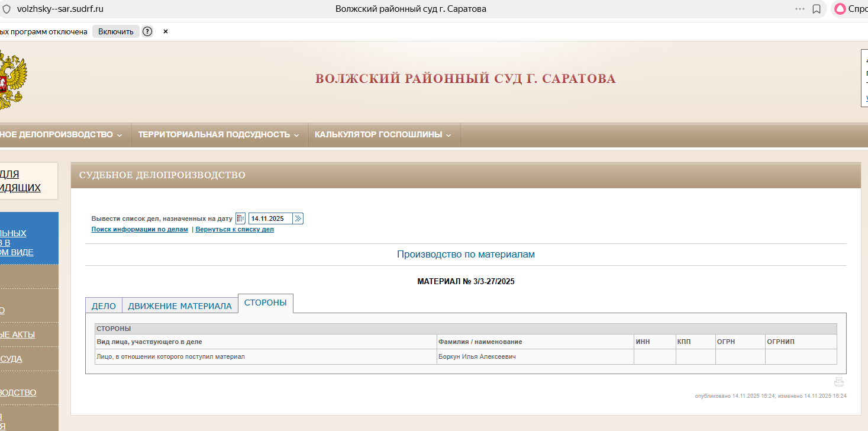The height and width of the screenshot is (431, 868).
Task: Open the calendar date picker icon
Action: coord(240,218)
